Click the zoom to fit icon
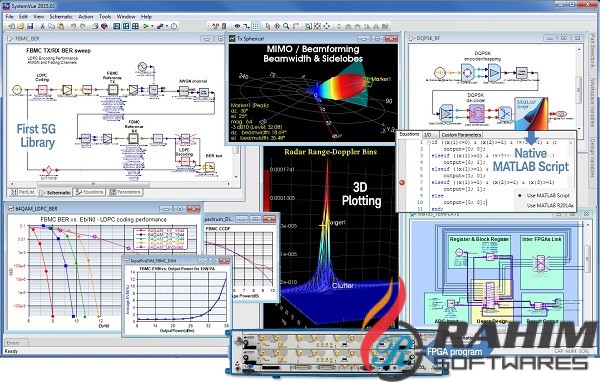The height and width of the screenshot is (382, 600). (317, 26)
